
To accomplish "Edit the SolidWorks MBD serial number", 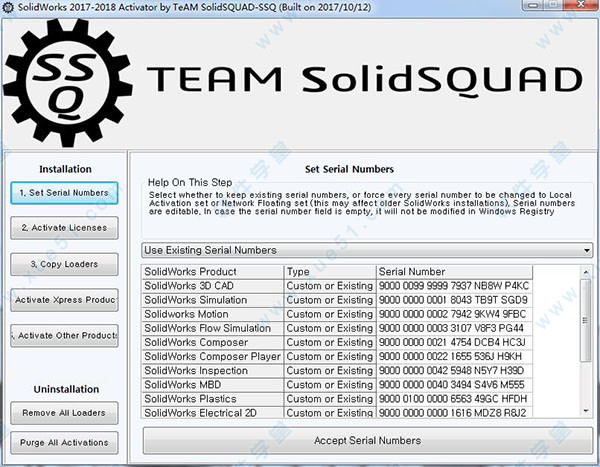I will coord(454,385).
